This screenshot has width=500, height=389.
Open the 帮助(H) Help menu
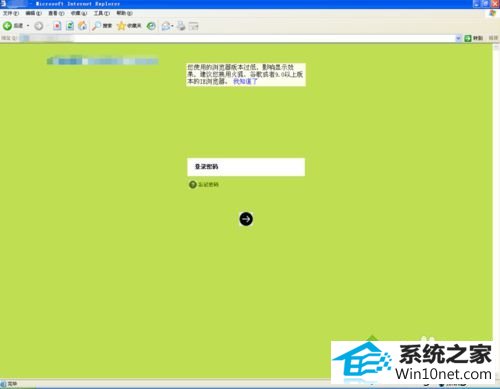tap(124, 13)
